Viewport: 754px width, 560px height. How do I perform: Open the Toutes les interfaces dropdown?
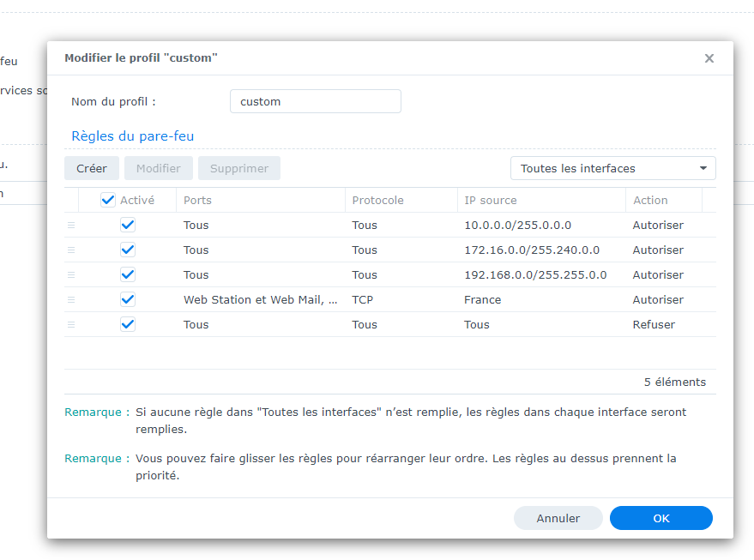click(x=613, y=168)
